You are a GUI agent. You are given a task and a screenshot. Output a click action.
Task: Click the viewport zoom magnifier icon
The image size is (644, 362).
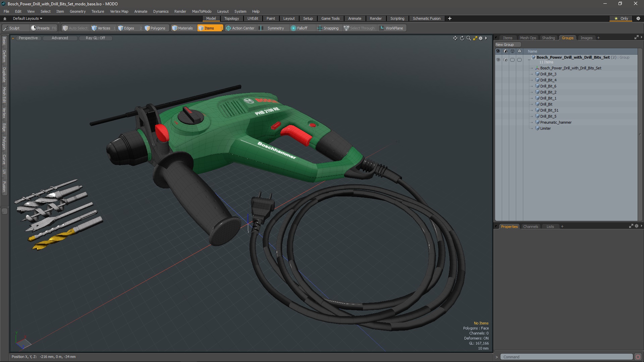[x=469, y=38]
